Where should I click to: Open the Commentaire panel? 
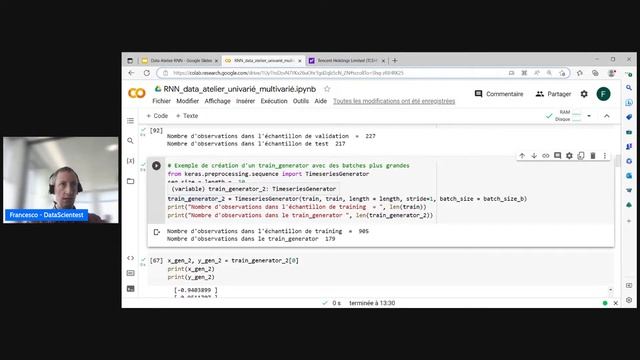499,94
